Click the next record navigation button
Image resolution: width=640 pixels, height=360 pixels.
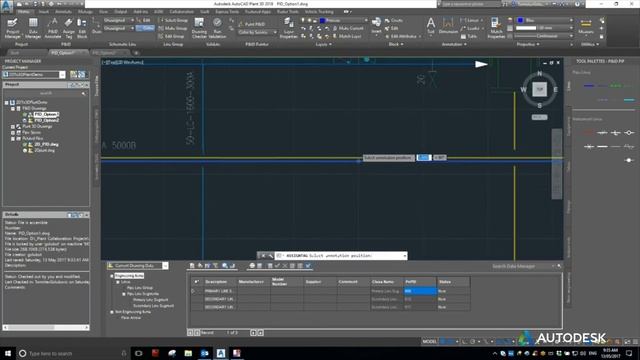(x=253, y=333)
